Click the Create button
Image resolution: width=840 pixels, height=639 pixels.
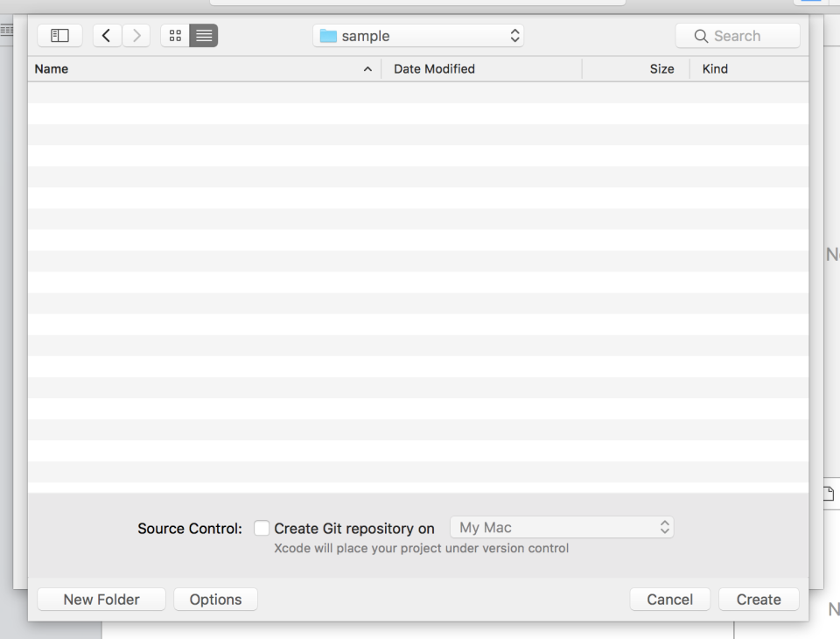click(758, 599)
